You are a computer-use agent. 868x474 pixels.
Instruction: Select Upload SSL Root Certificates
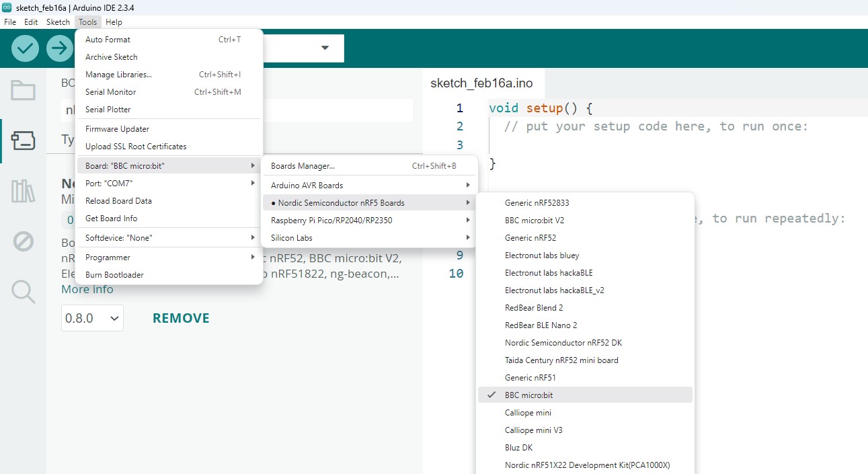click(168, 146)
